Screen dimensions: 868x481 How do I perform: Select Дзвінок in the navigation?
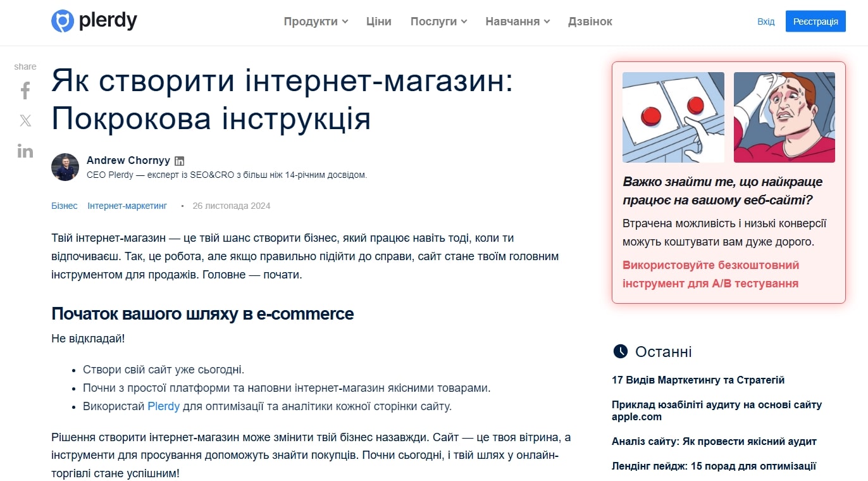coord(590,21)
